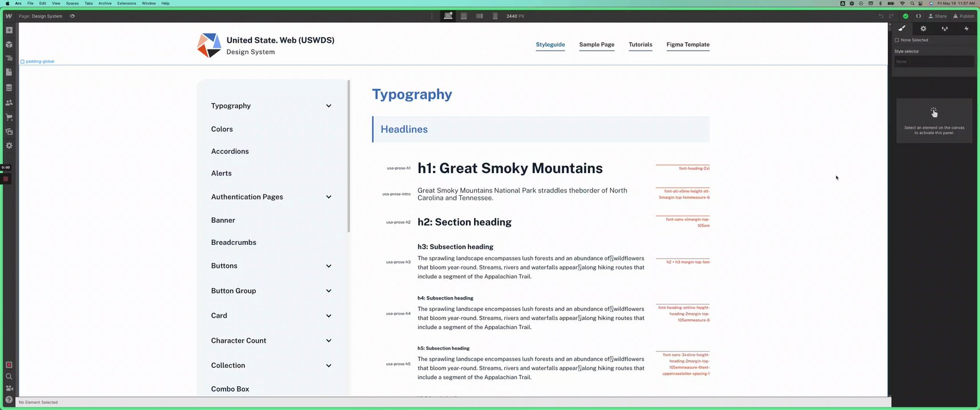Expand the Card section chevron
The image size is (980, 410).
click(x=329, y=316)
